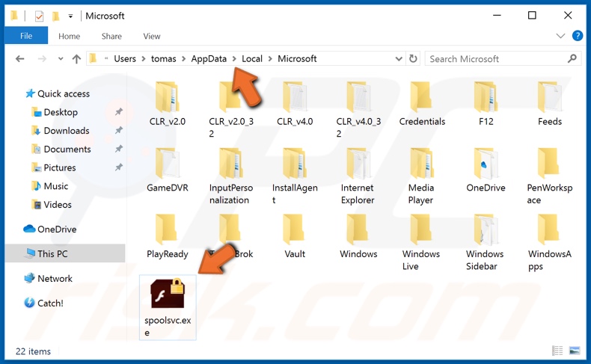Viewport: 591px width, 364px height.
Task: Select Catch! in navigation pane
Action: 43,303
